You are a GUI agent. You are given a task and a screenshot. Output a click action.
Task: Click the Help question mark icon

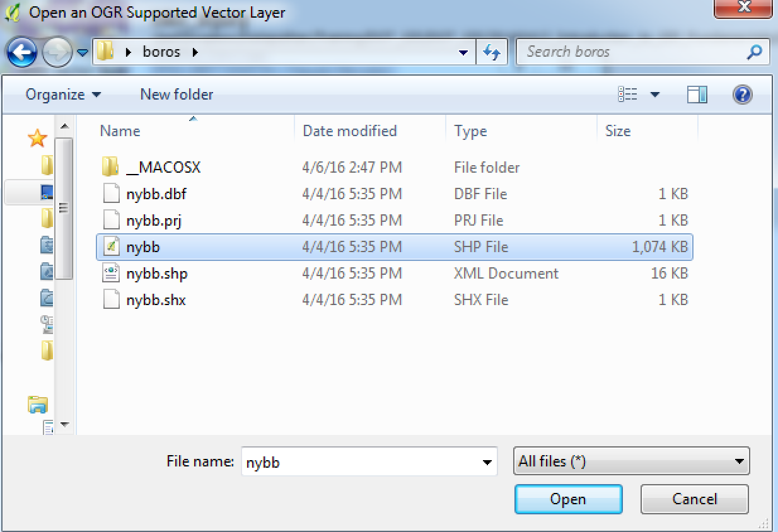tap(742, 95)
